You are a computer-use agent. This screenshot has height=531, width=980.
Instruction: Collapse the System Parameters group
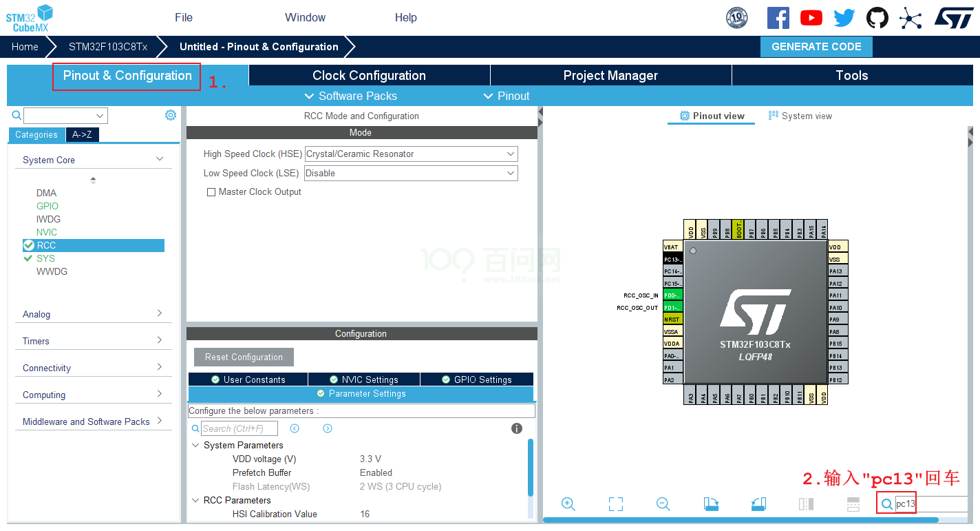pos(195,445)
